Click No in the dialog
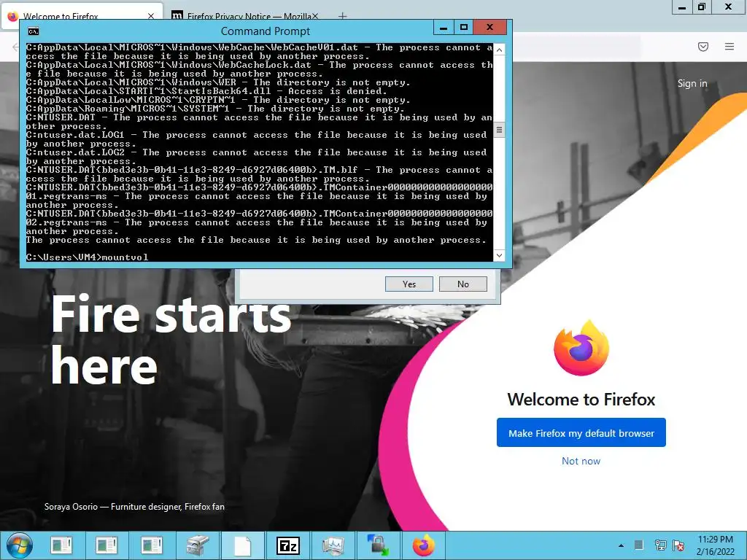 pos(462,284)
